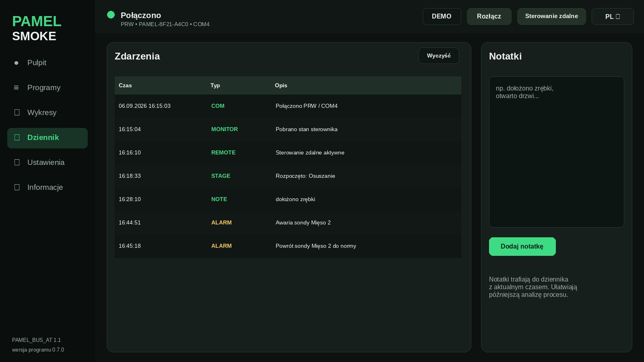Click the Opis column header
The width and height of the screenshot is (644, 362).
click(x=281, y=85)
